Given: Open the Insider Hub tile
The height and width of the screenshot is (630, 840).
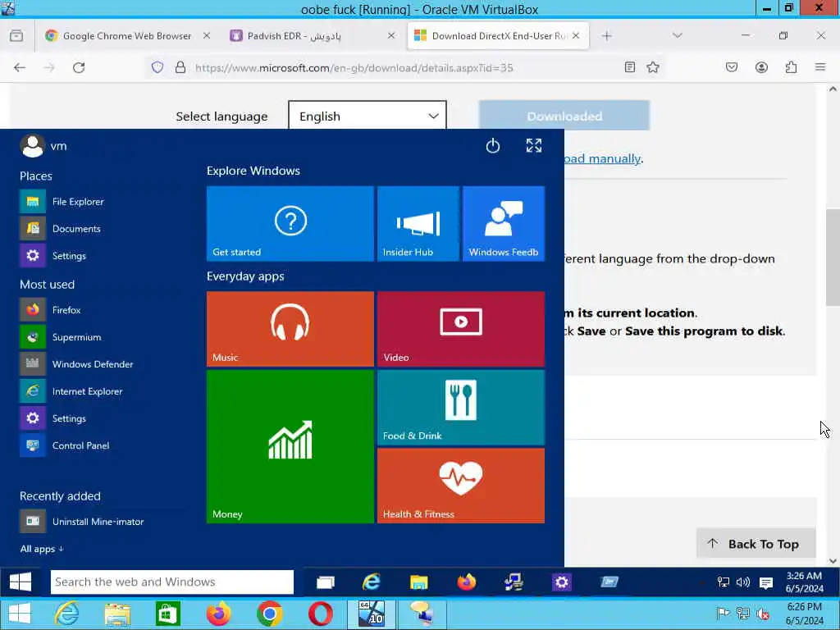Looking at the screenshot, I should coord(418,223).
